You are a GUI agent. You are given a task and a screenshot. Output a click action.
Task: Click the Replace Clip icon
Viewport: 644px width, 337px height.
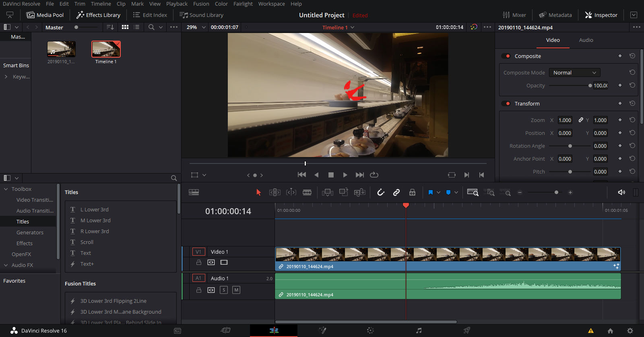(x=359, y=192)
